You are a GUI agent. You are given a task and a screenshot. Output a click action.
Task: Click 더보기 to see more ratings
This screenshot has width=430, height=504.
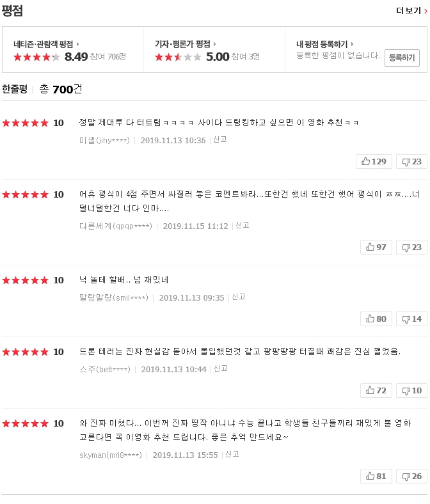(x=411, y=10)
